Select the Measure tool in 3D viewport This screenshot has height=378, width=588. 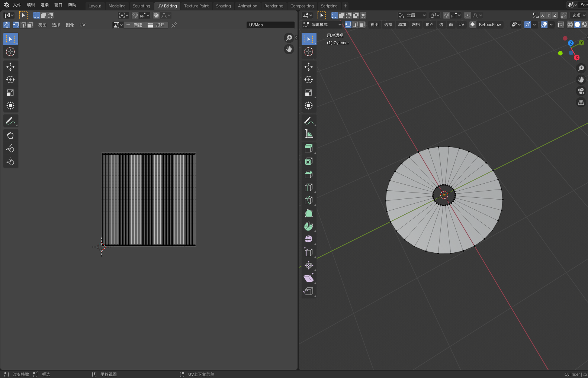308,134
